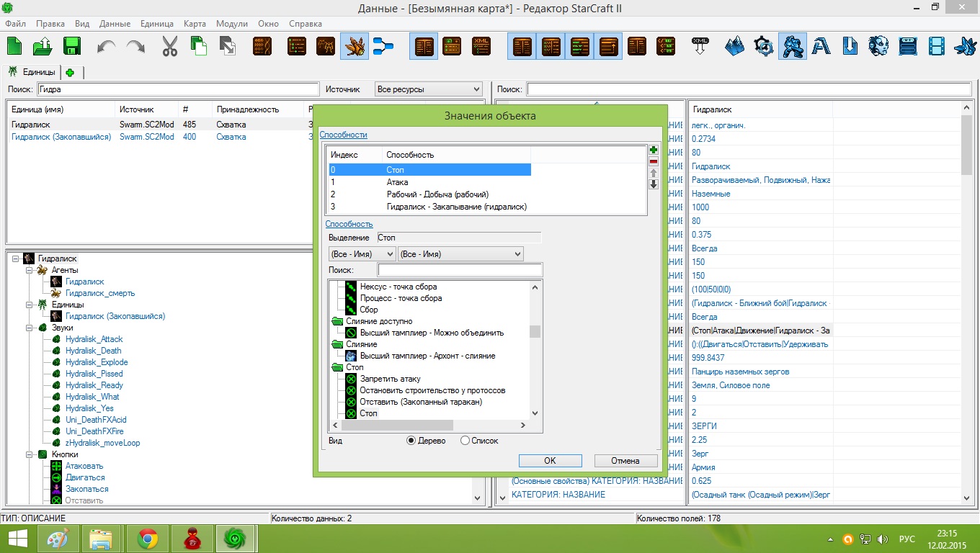Image resolution: width=980 pixels, height=553 pixels.
Task: Open the Cutscene editor filmstrip icon
Action: click(936, 47)
